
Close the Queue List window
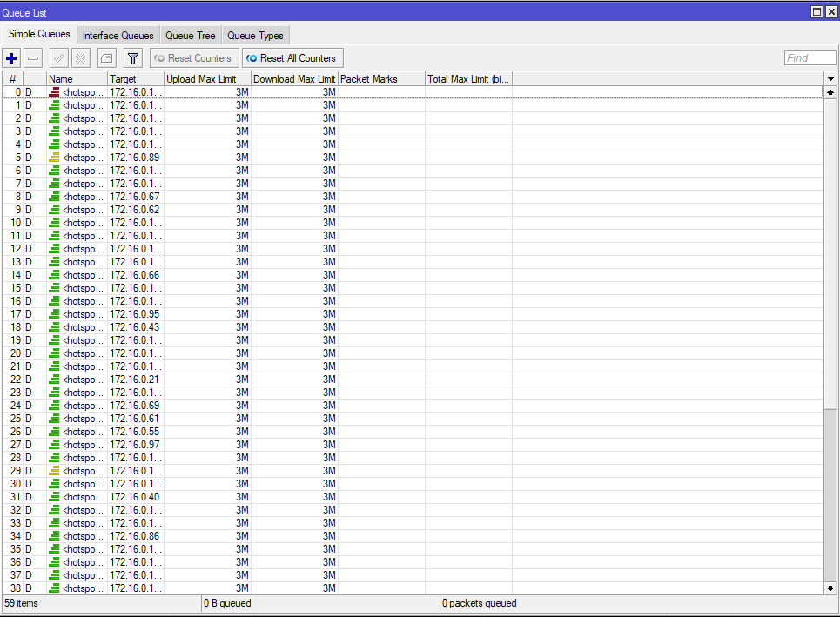click(x=831, y=12)
